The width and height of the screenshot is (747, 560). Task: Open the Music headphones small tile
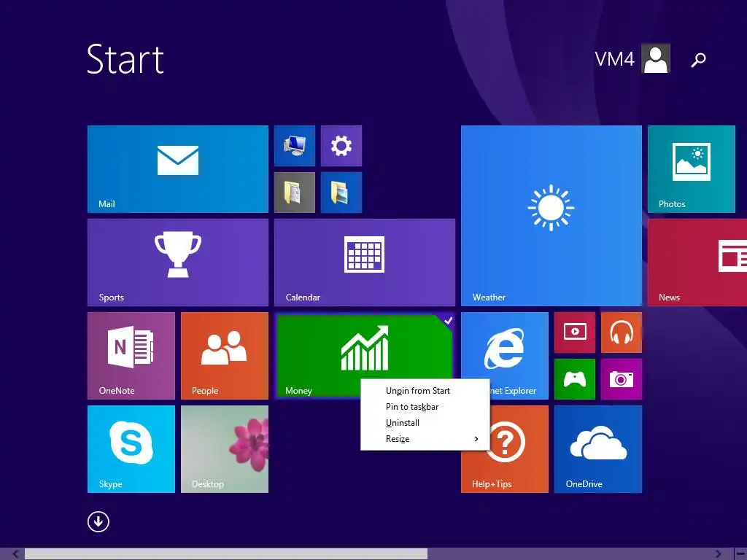(x=622, y=332)
